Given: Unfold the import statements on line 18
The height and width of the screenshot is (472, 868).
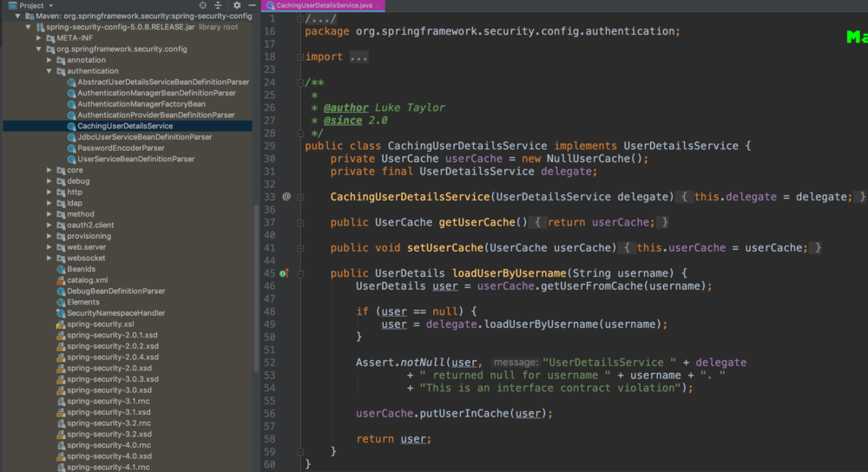Looking at the screenshot, I should [x=299, y=57].
